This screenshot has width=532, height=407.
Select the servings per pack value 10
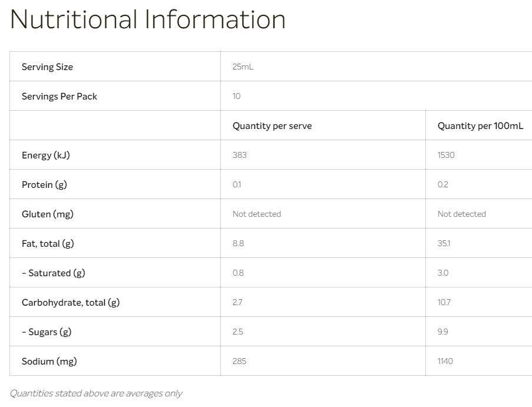(236, 96)
